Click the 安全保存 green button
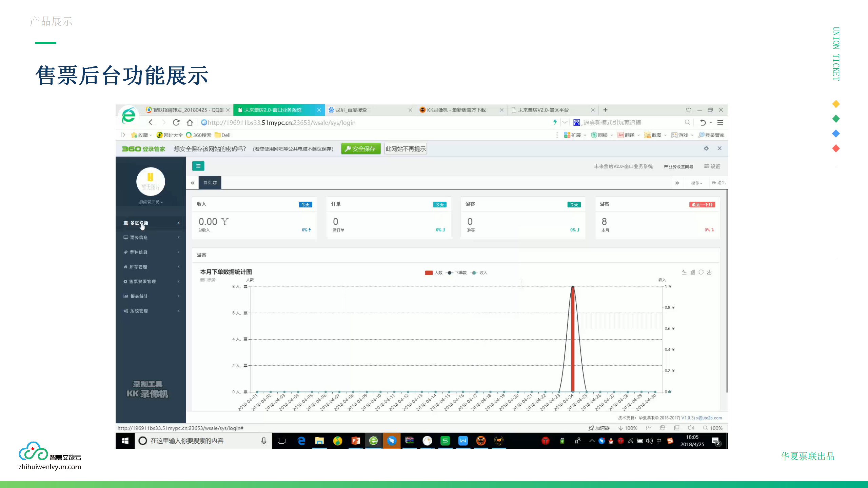 point(361,149)
